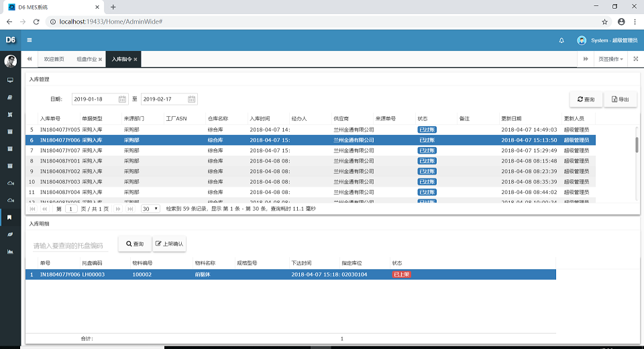Select row IN180408JY003
This screenshot has height=349, width=644.
click(311, 182)
